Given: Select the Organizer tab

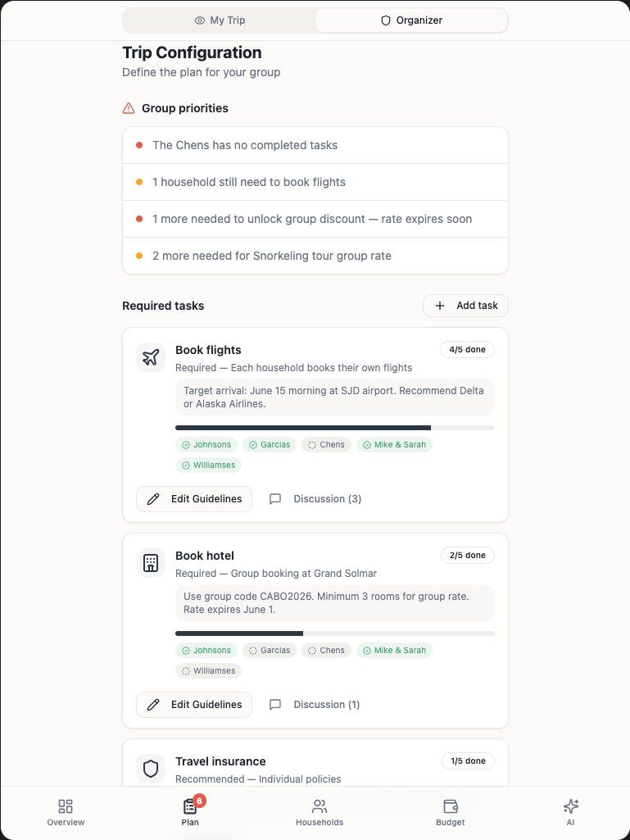Looking at the screenshot, I should [x=411, y=20].
